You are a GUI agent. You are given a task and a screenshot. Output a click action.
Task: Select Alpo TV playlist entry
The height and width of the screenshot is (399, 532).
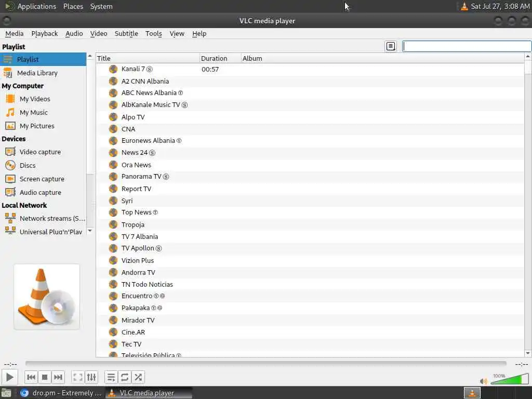(310, 117)
